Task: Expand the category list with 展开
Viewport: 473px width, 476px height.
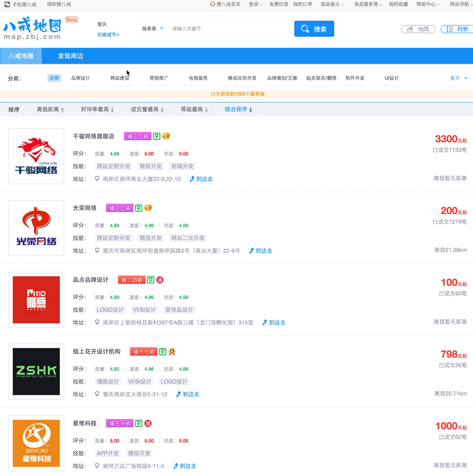Action: [x=458, y=78]
